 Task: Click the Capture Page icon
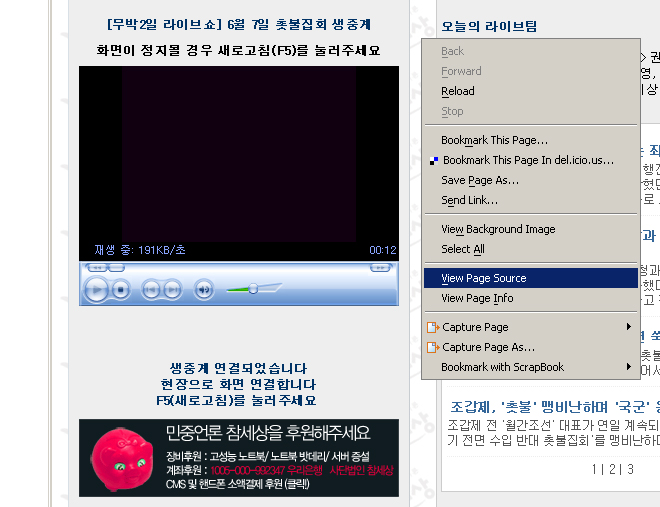(x=433, y=327)
